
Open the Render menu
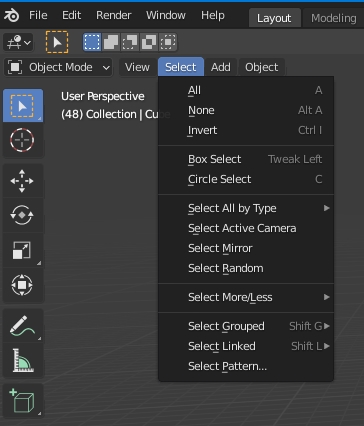click(114, 15)
